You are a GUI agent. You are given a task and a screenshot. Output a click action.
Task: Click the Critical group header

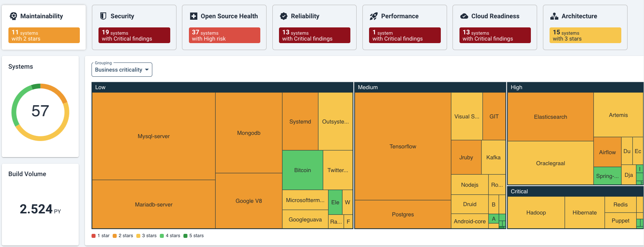pos(576,191)
